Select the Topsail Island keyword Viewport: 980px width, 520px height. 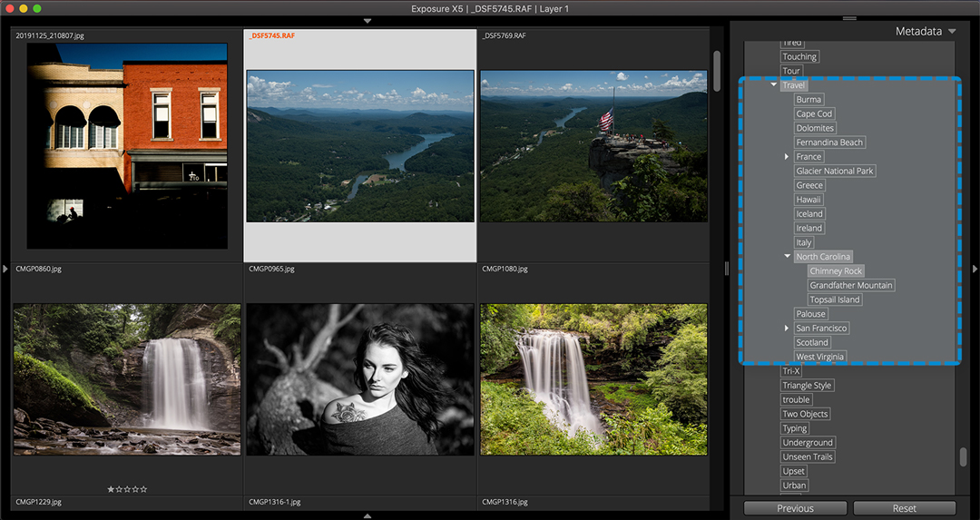tap(835, 299)
